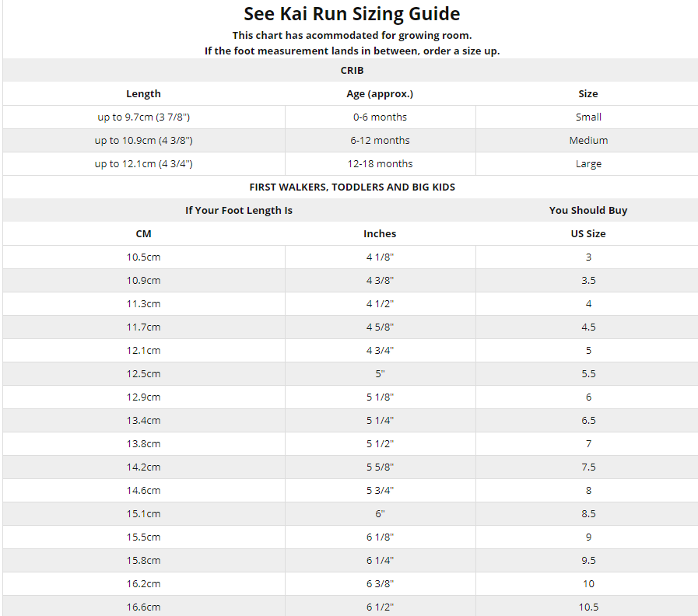Viewport: 698px width, 616px height.
Task: Click US size 5.5 cell
Action: coord(588,373)
